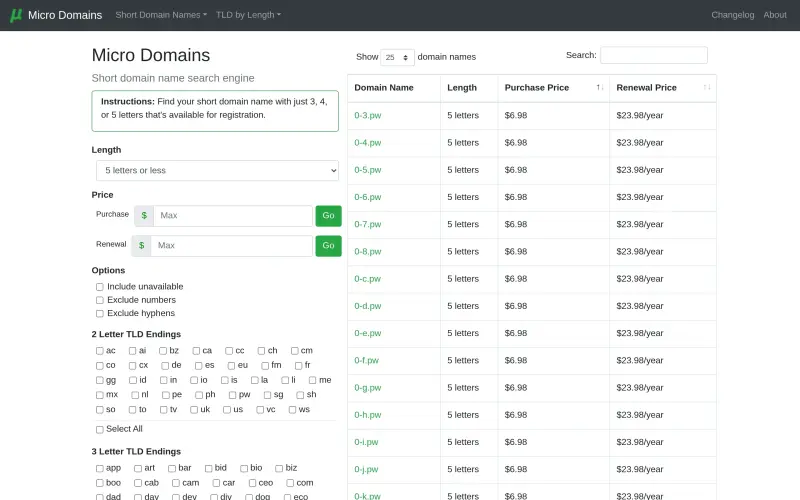Image resolution: width=800 pixels, height=500 pixels.
Task: Open the 0-c.pw domain link
Action: [368, 279]
